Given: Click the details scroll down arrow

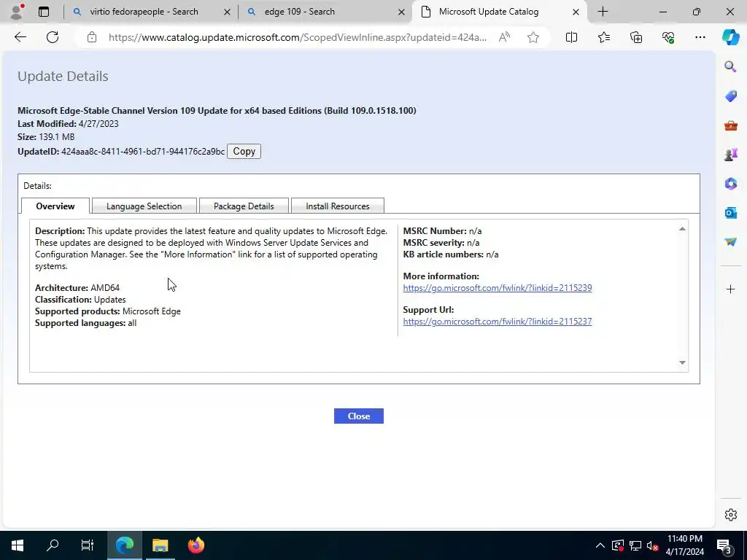Looking at the screenshot, I should (x=682, y=363).
